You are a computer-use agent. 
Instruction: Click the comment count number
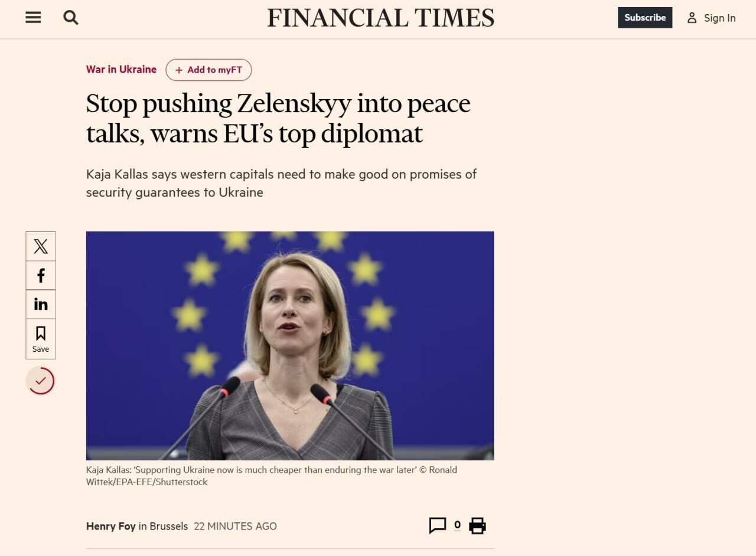457,525
